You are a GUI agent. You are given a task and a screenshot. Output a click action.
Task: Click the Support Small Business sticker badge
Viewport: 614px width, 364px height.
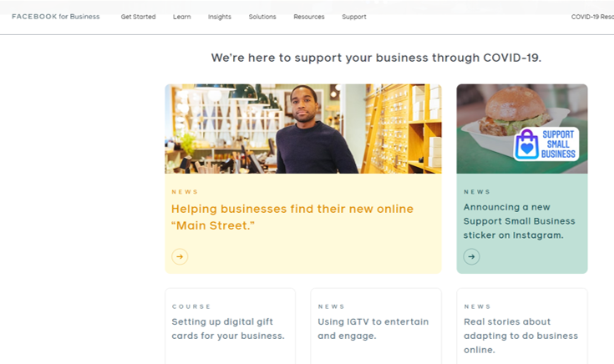click(546, 144)
